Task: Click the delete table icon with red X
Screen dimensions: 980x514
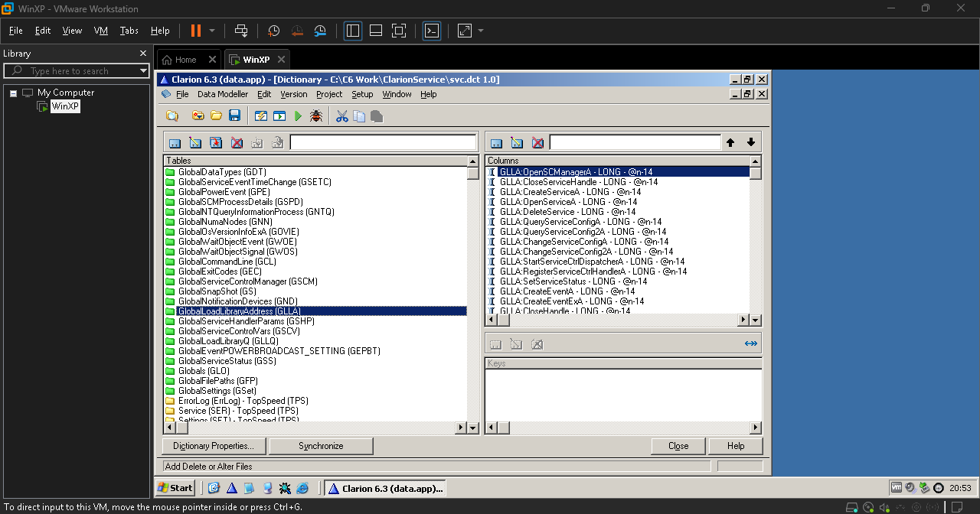Action: click(x=237, y=143)
